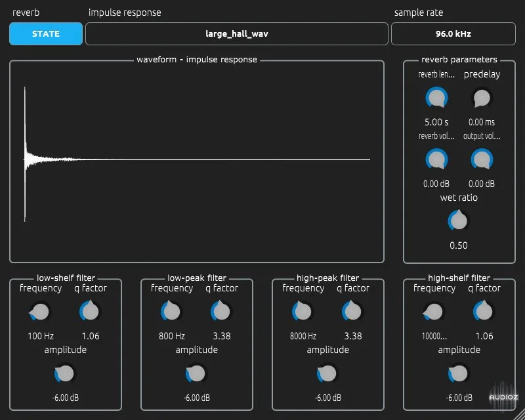Click the high-shelf -6.00 dB amplitude value
This screenshot has width=525, height=420.
click(459, 398)
